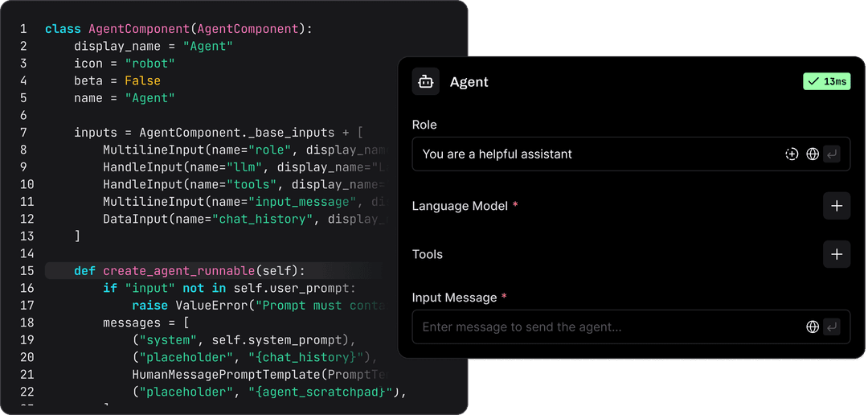The height and width of the screenshot is (415, 868).
Task: Click the inputs = AgentComponent._base_inputs line
Action: (219, 133)
